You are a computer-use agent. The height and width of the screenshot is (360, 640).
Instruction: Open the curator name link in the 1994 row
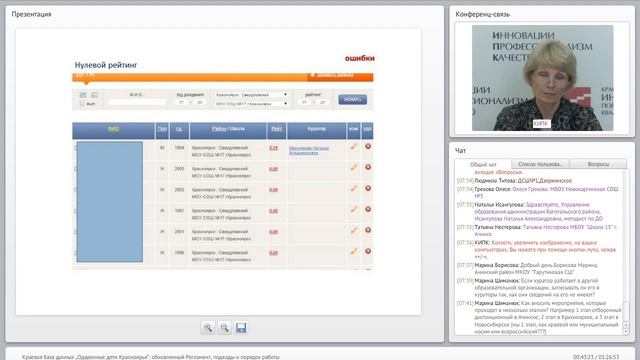309,150
